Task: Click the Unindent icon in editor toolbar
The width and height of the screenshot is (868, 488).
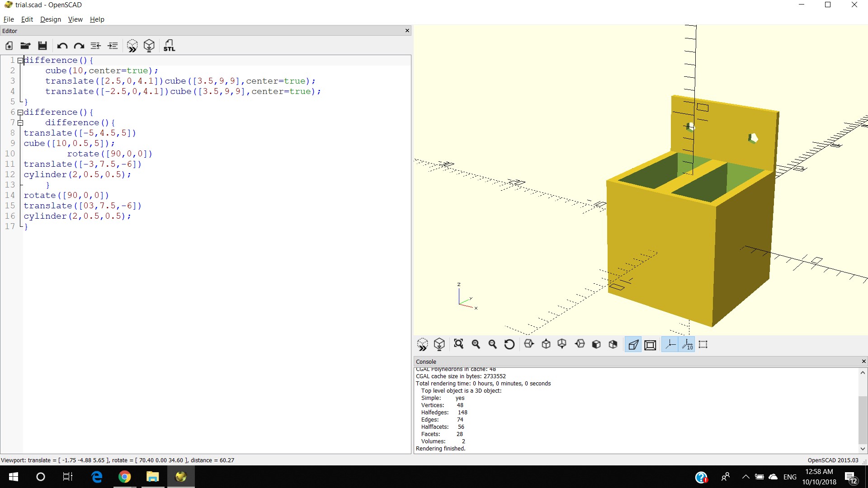Action: (x=95, y=46)
